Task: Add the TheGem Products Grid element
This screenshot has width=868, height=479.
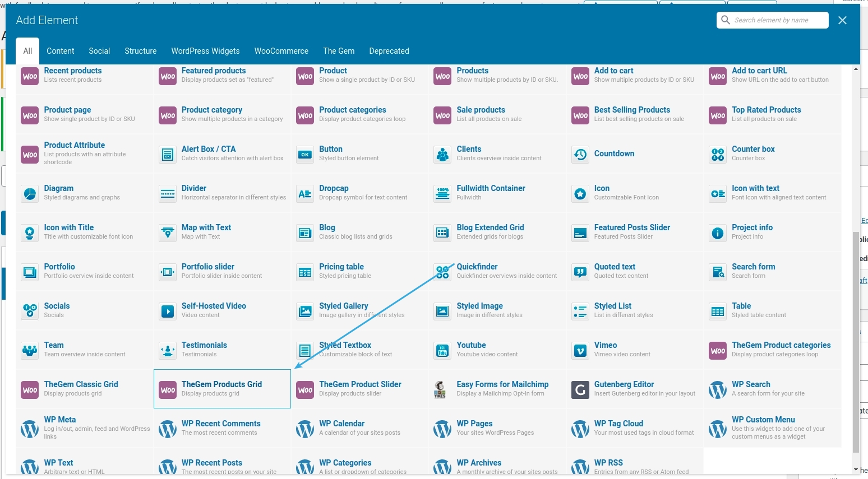Action: tap(222, 389)
